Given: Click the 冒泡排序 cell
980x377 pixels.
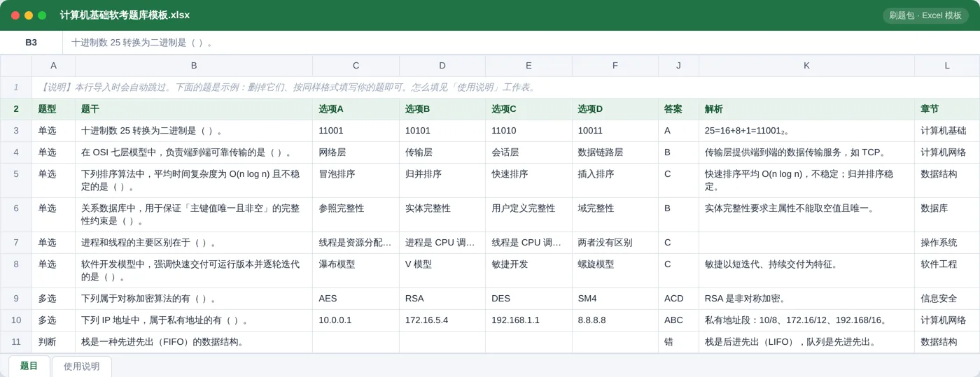Looking at the screenshot, I should (356, 180).
